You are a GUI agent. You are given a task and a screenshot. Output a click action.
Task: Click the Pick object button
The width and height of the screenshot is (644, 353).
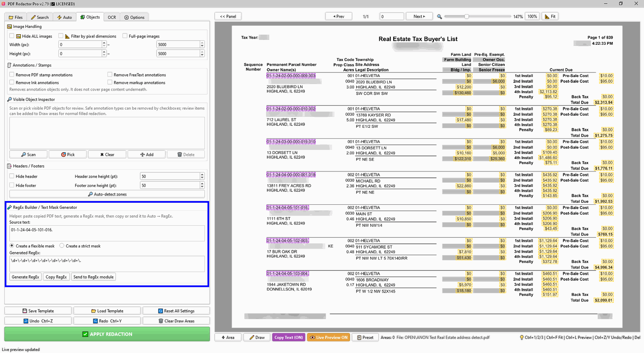coord(68,154)
